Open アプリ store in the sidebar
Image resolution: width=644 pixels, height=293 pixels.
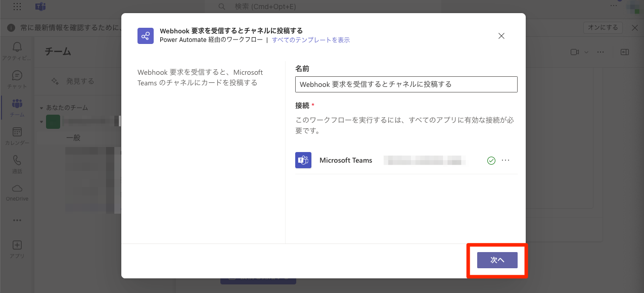(x=17, y=249)
